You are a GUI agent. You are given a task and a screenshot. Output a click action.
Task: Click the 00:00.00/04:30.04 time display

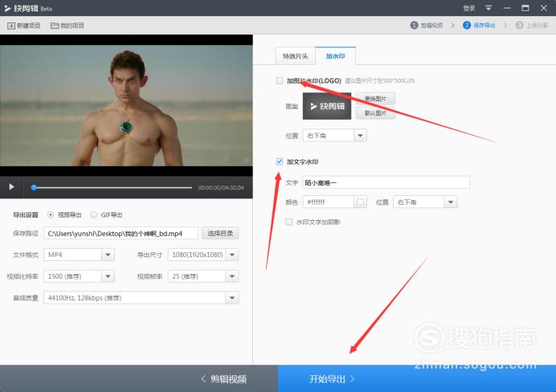point(221,187)
